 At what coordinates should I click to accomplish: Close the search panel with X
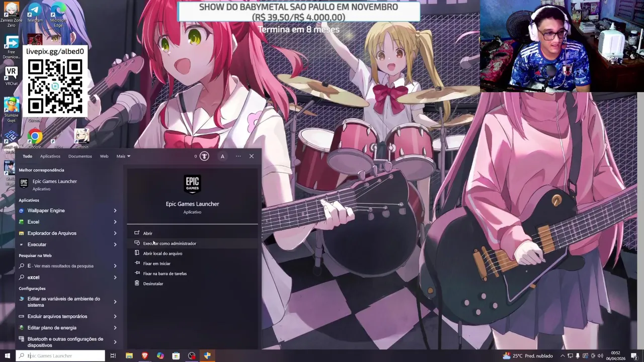(252, 156)
